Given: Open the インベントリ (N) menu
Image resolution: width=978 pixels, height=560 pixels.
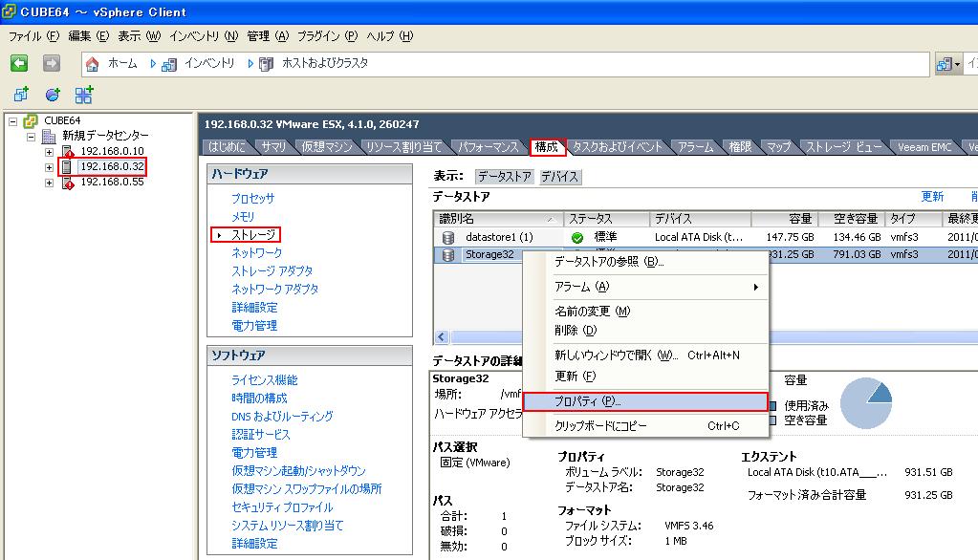Looking at the screenshot, I should (x=204, y=36).
